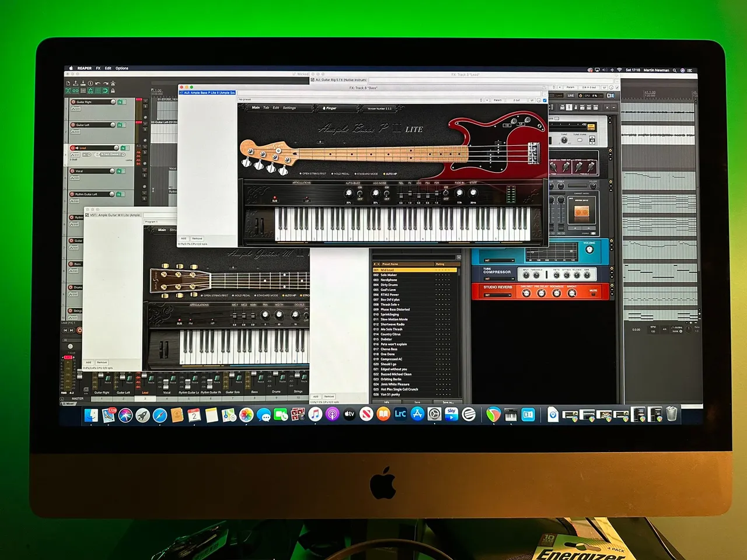Toggle Auto-Buzz ON/OFF switch in Ample Bass
This screenshot has width=747, height=560.
coord(359,194)
